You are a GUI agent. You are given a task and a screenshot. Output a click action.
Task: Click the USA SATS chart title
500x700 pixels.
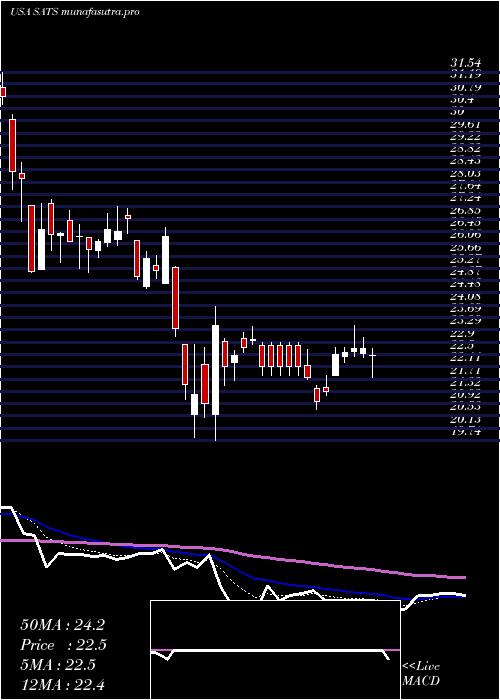coord(75,12)
